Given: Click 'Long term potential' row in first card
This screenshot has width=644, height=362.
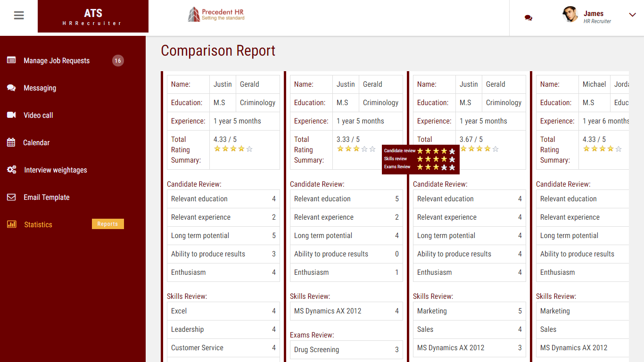Looking at the screenshot, I should click(223, 236).
